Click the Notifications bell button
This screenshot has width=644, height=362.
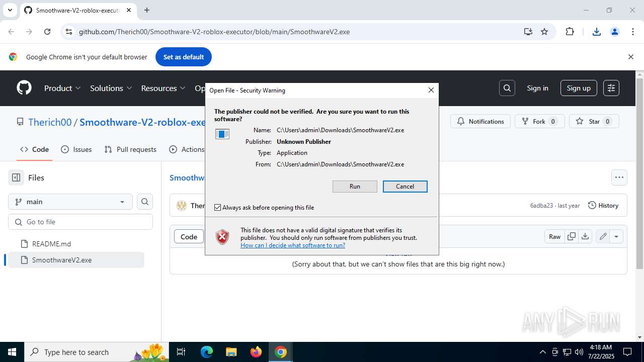(x=480, y=121)
